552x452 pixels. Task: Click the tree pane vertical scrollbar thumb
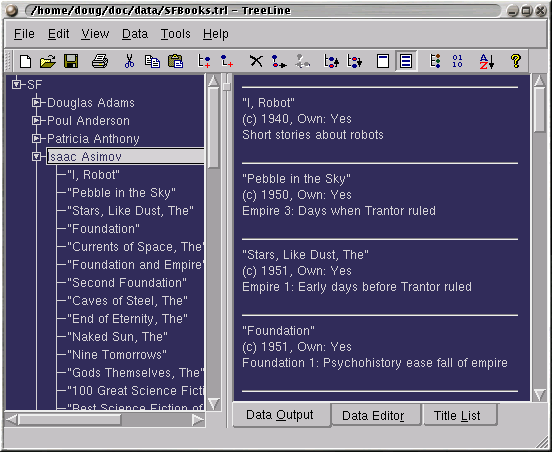point(213,128)
